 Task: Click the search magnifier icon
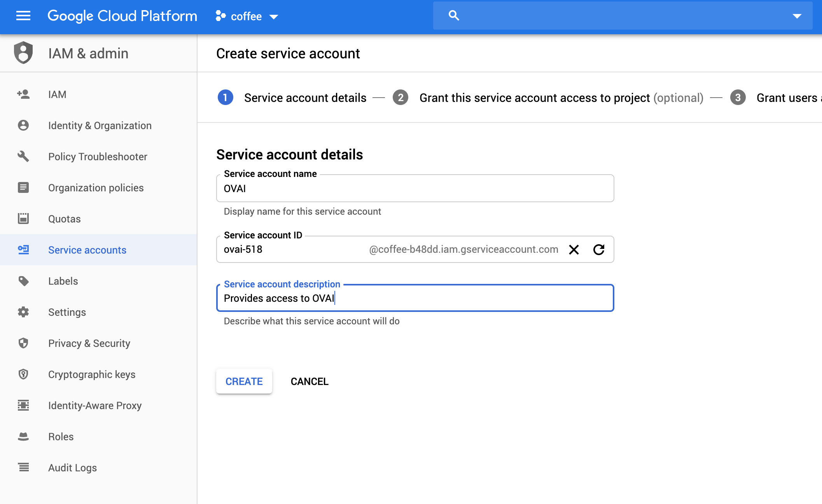pyautogui.click(x=454, y=16)
